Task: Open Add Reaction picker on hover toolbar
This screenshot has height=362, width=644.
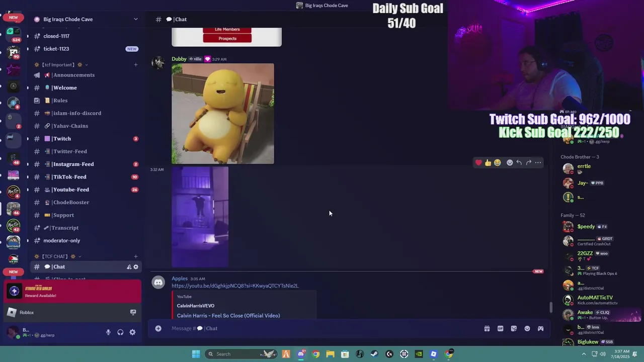Action: click(x=510, y=162)
